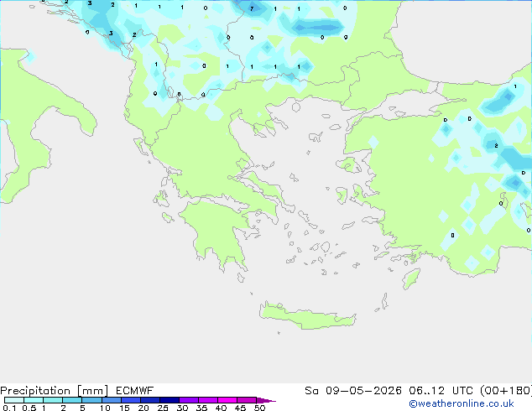Pick the 1–2 mm legend swatch
This screenshot has width=532, height=411.
point(53,400)
